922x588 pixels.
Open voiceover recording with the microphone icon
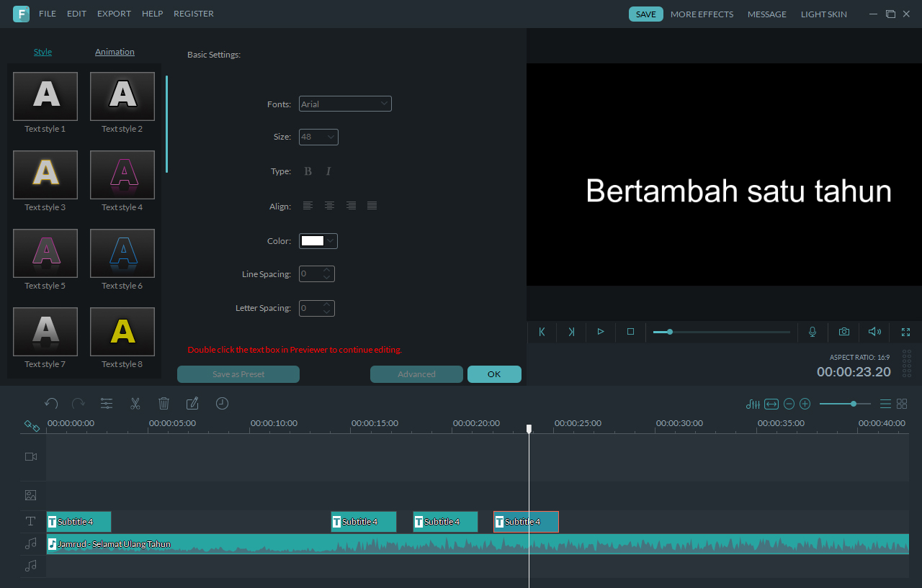[813, 332]
